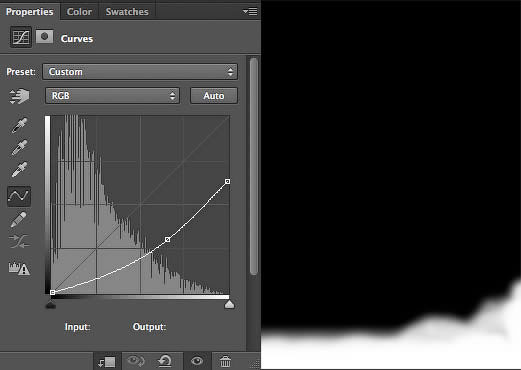521x370 pixels.
Task: Select the top-right curve control point
Action: (x=227, y=181)
